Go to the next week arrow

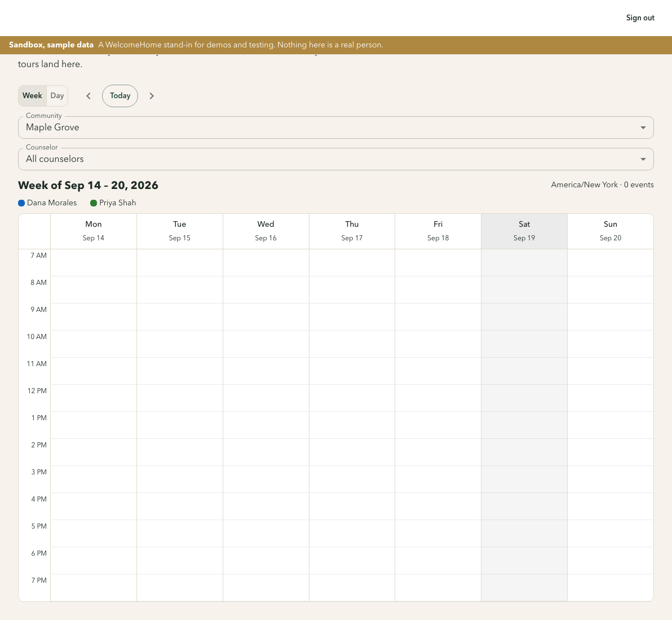point(152,96)
